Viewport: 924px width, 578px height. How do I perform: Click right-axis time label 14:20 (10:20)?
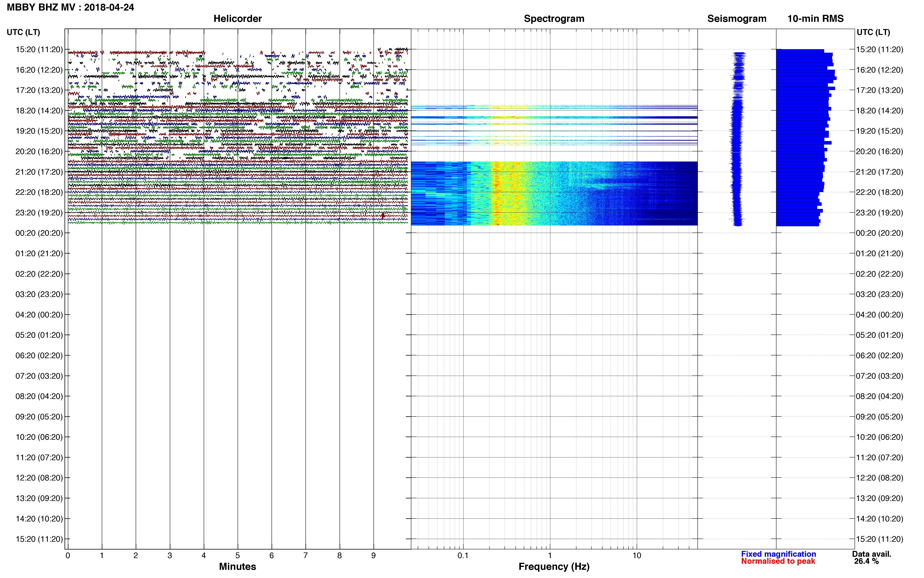tap(879, 519)
